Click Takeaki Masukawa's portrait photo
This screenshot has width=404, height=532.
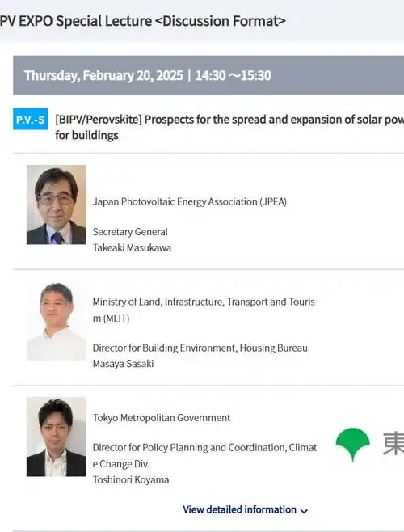(57, 205)
